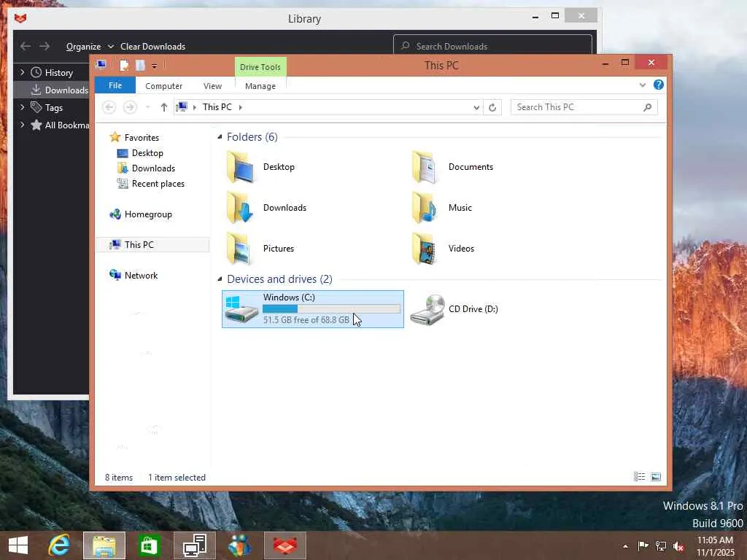Show hidden tray icons with the arrow
Image resolution: width=747 pixels, height=560 pixels.
tap(625, 546)
